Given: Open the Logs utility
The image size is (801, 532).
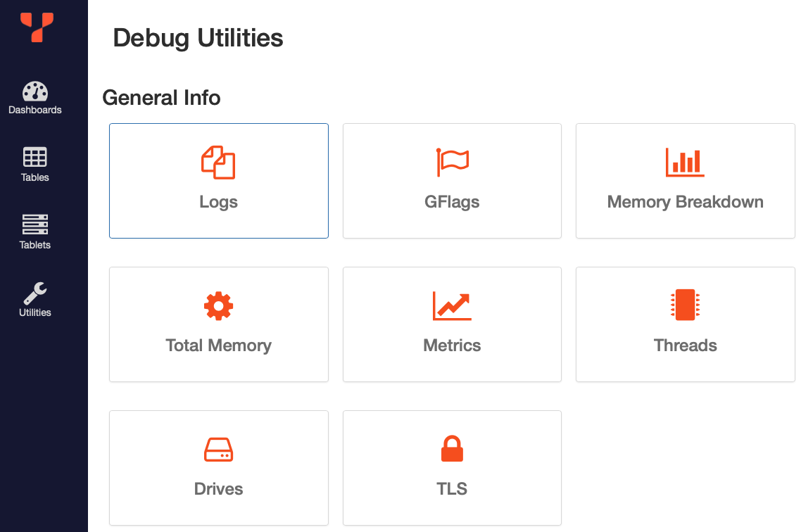Looking at the screenshot, I should 218,180.
